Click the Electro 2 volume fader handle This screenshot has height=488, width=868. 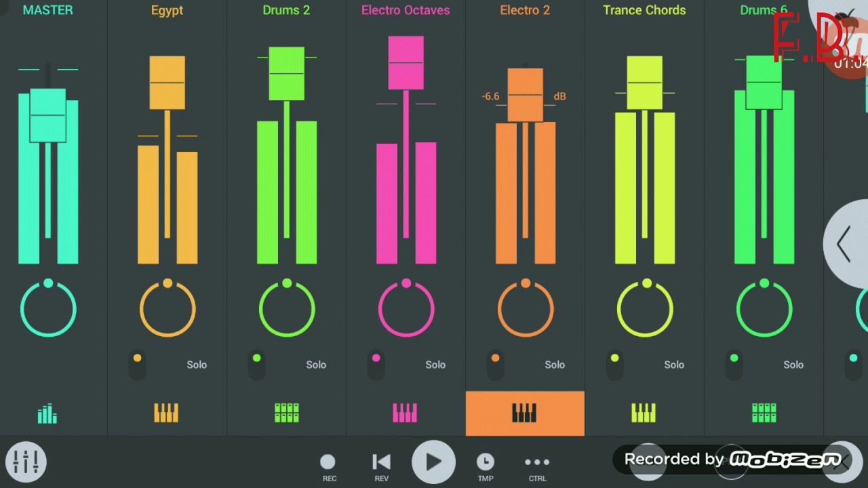click(526, 96)
